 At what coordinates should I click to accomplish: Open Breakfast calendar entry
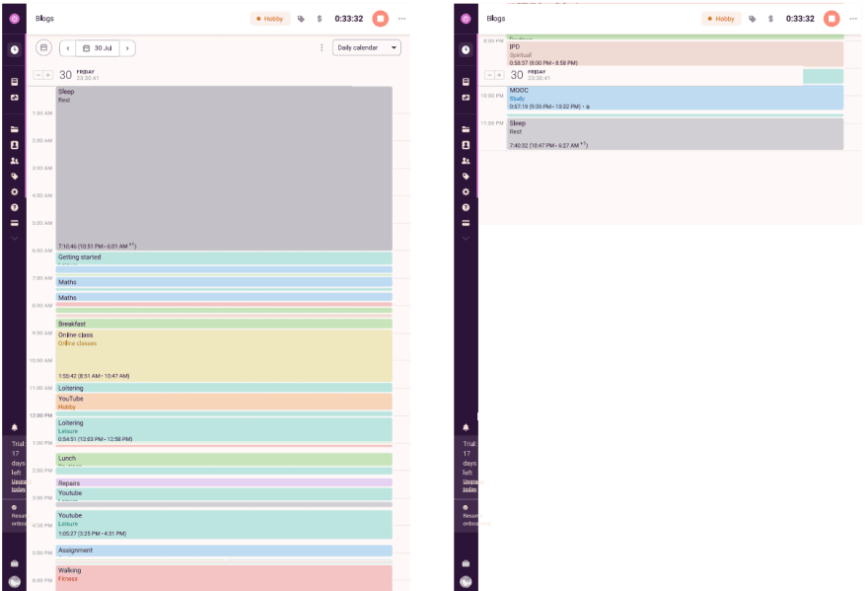click(x=224, y=324)
